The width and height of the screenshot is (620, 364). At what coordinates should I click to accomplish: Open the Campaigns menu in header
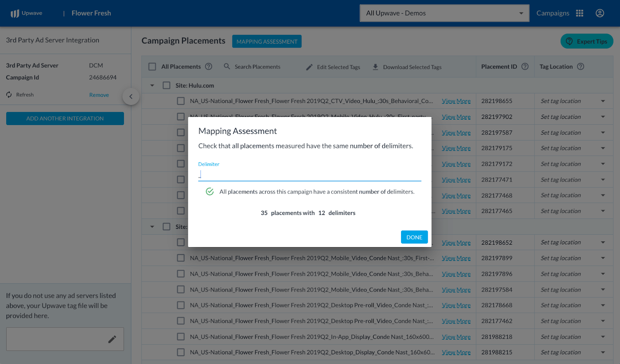click(x=553, y=13)
